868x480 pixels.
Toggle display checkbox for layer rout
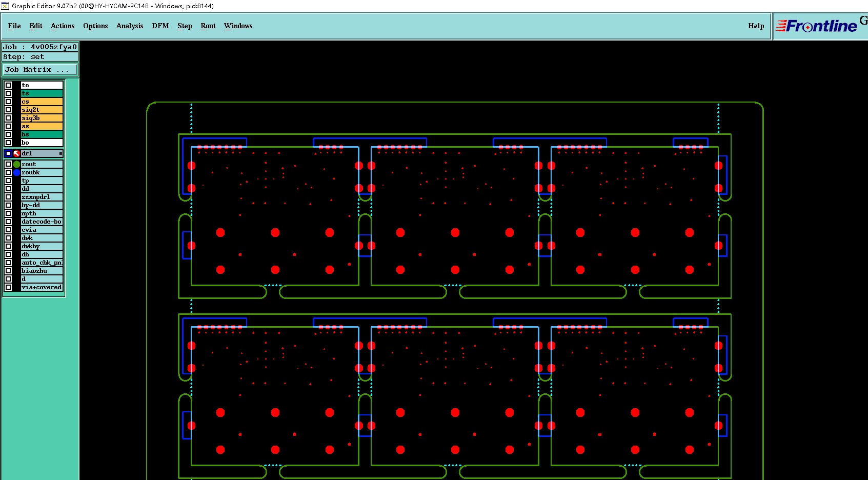click(8, 164)
